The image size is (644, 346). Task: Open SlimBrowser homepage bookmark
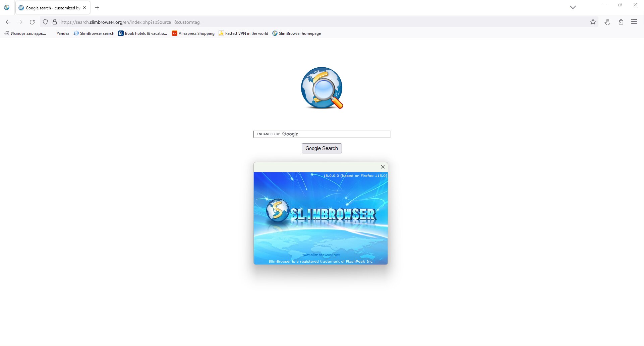coord(297,33)
